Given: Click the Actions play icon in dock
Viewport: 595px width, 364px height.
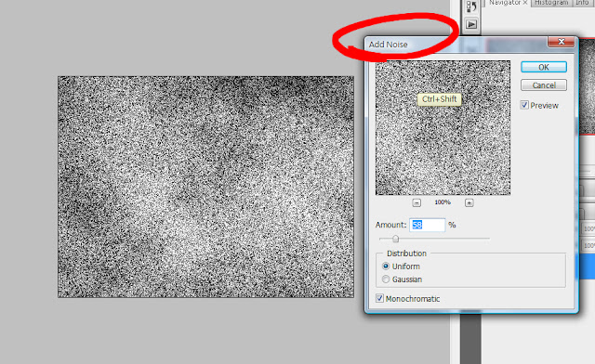Looking at the screenshot, I should click(471, 24).
